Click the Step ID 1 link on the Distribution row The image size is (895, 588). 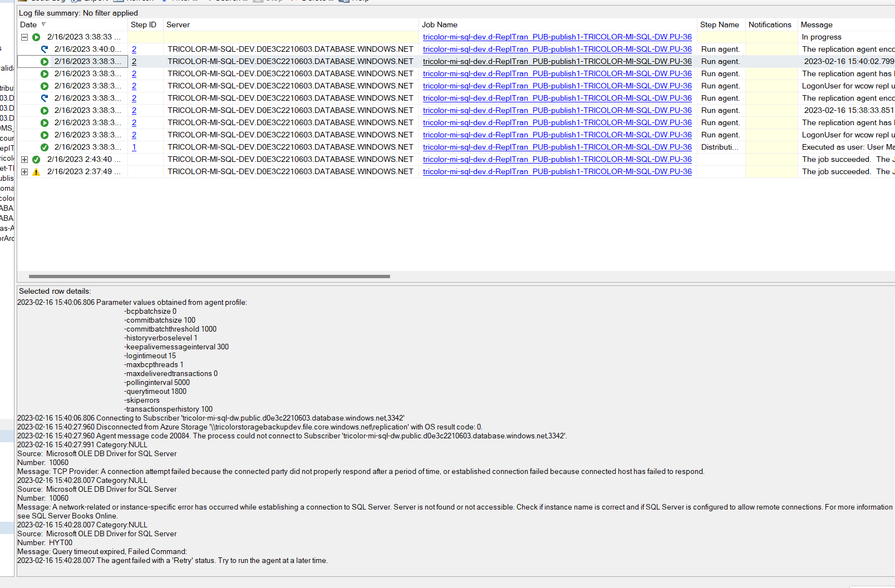(x=134, y=147)
